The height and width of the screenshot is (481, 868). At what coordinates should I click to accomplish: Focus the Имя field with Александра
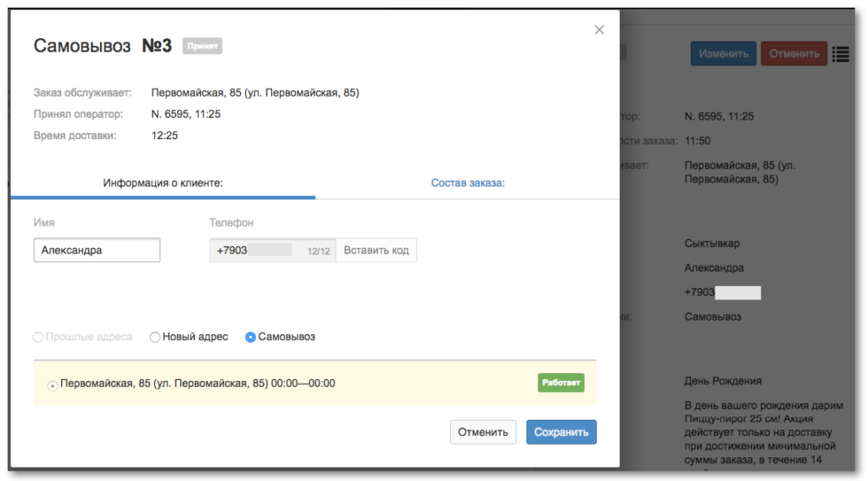(x=97, y=250)
